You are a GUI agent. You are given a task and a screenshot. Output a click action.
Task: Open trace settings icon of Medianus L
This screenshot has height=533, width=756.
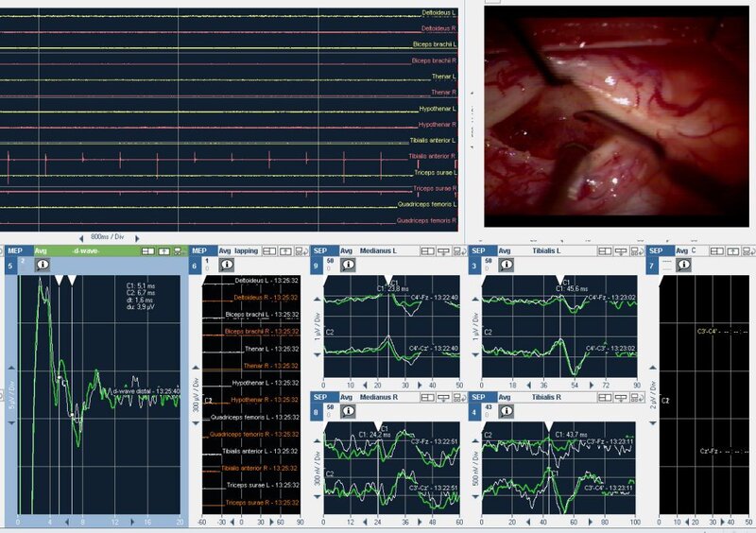click(x=445, y=251)
